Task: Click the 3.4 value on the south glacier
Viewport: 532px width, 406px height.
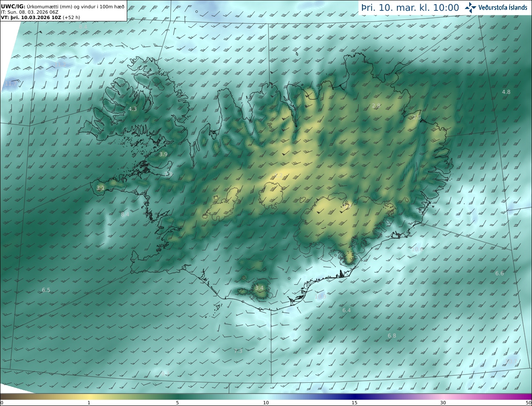Action: 259,288
